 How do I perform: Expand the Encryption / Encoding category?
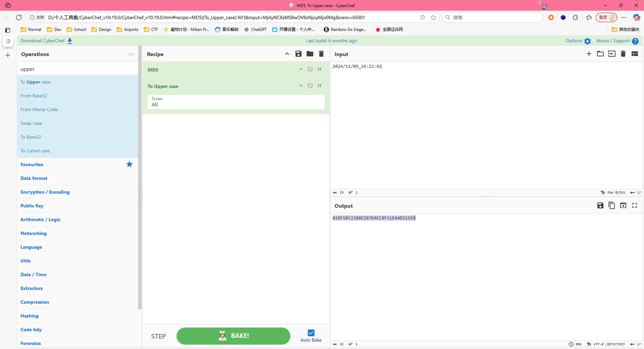[45, 192]
